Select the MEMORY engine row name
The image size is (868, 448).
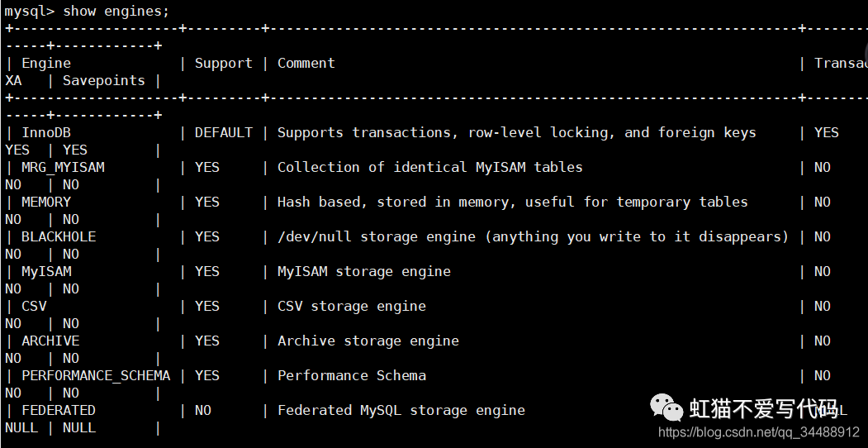point(46,203)
